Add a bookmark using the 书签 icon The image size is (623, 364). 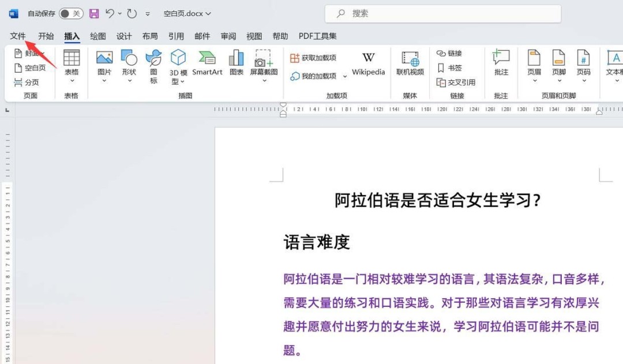[x=451, y=67]
